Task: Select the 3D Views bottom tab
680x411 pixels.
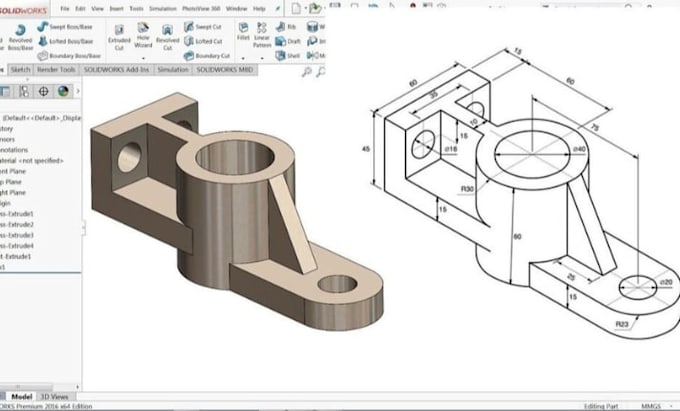Action: [54, 396]
